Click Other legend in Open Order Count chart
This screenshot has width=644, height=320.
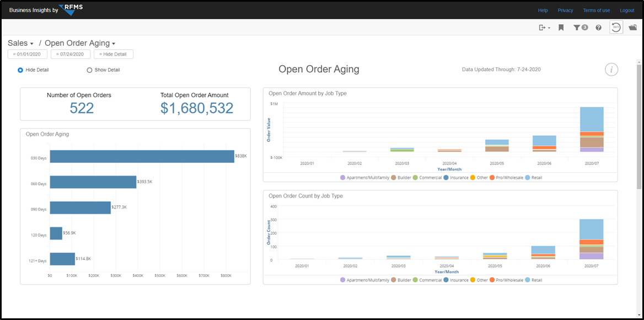pyautogui.click(x=479, y=280)
